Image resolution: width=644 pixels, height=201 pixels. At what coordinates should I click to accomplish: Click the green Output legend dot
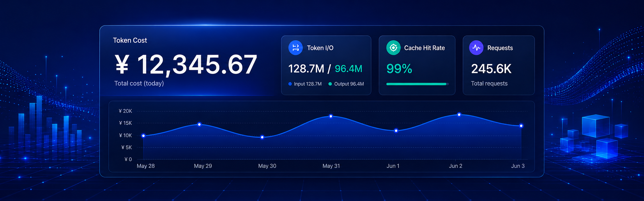(330, 84)
